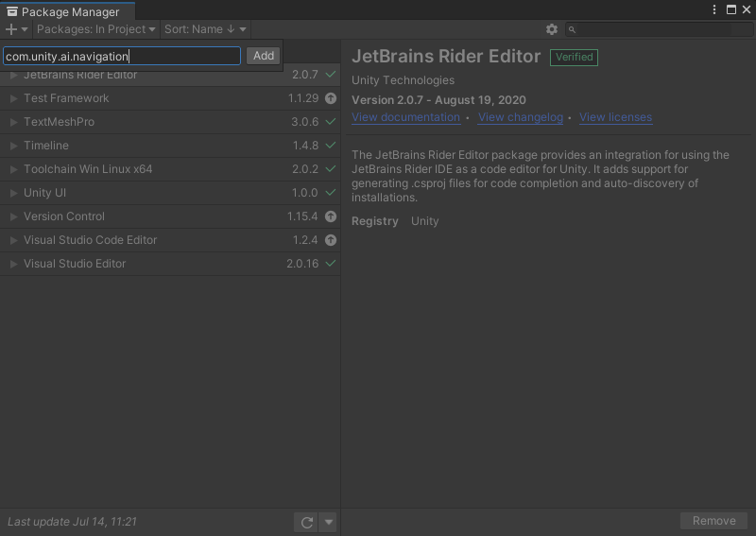Viewport: 756px width, 536px height.
Task: Expand the Version Control package versions
Action: (13, 216)
